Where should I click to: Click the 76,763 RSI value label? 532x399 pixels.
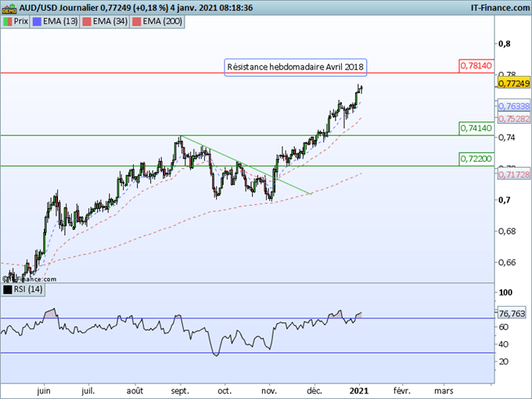pyautogui.click(x=512, y=314)
